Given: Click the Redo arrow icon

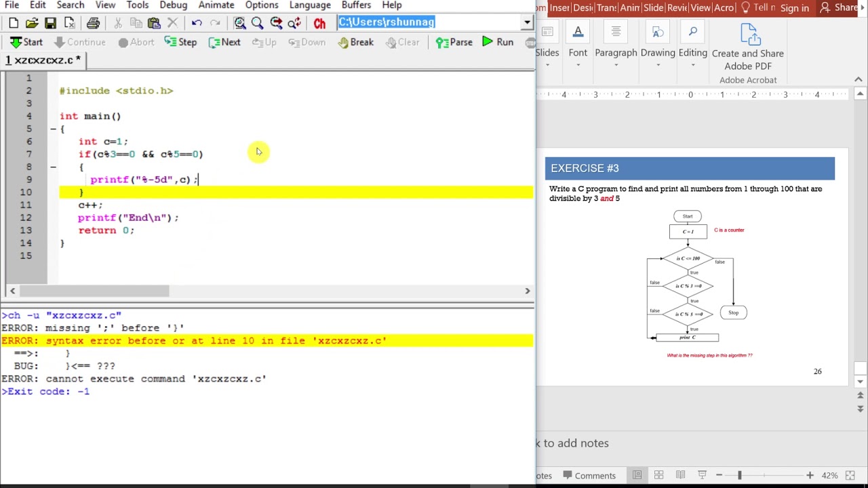Looking at the screenshot, I should pyautogui.click(x=215, y=23).
